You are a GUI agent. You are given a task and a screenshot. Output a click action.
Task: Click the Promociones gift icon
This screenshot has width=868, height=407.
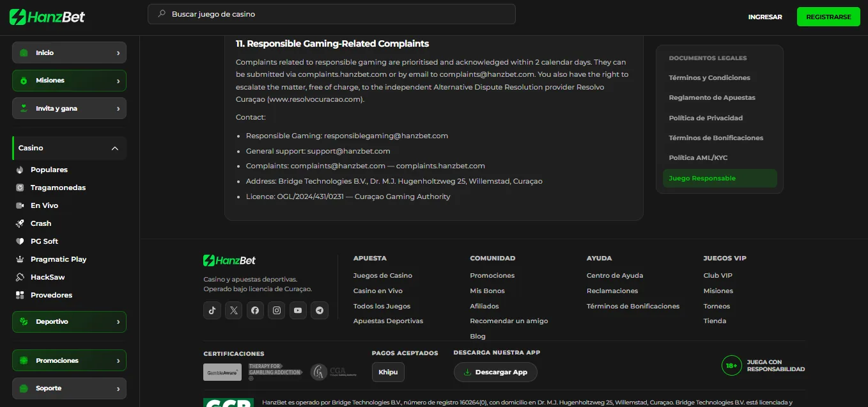pyautogui.click(x=24, y=361)
